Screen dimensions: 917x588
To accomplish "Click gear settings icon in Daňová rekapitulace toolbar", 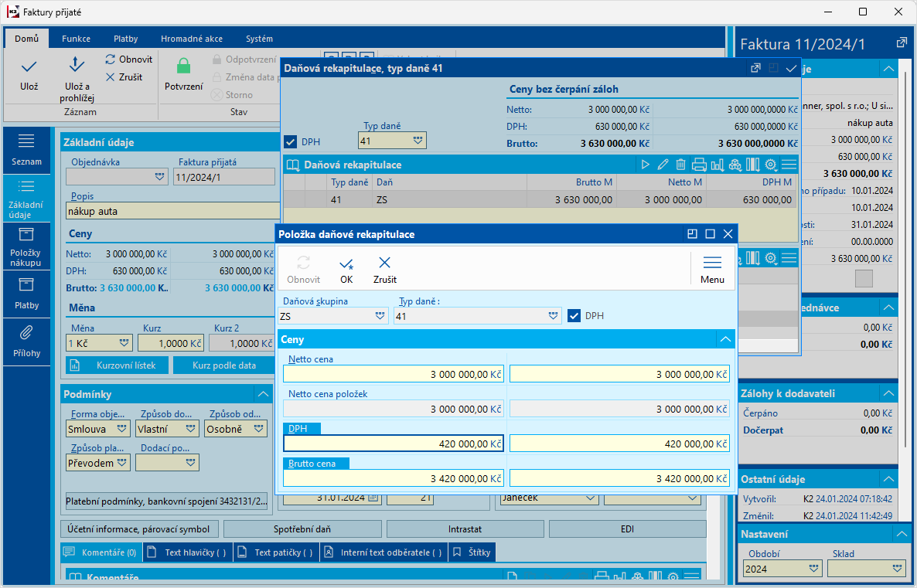I will [x=771, y=165].
